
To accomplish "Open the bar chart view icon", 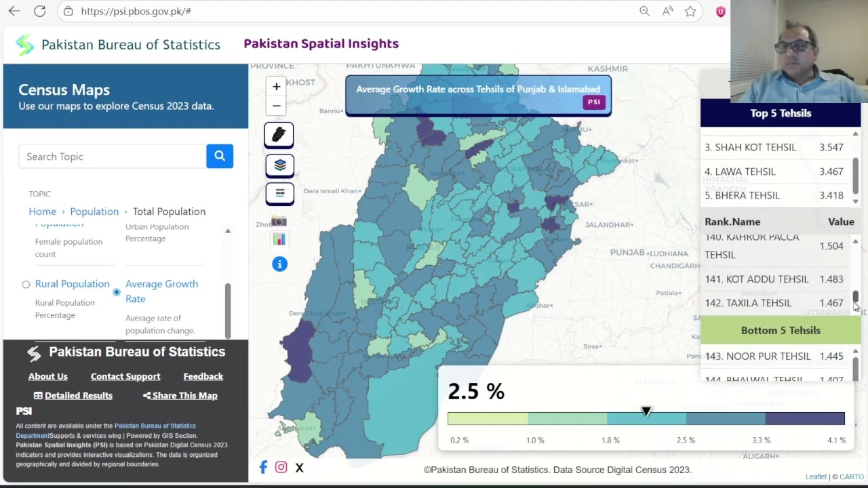I will 279,239.
